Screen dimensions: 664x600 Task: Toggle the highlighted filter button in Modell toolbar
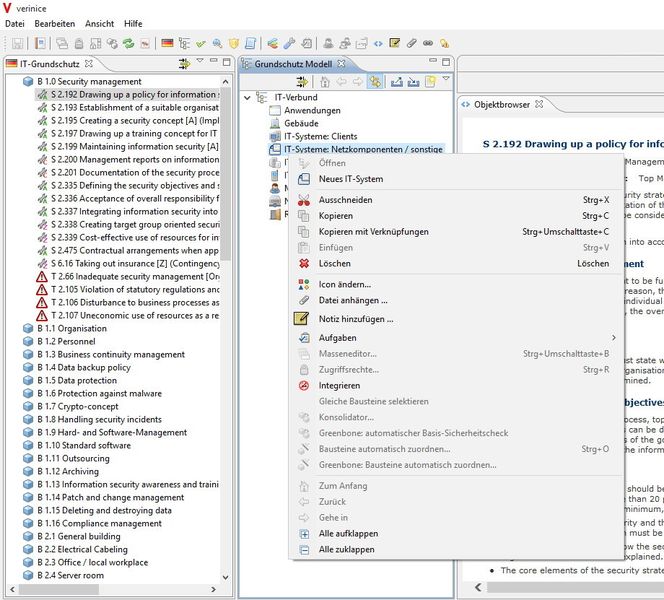pyautogui.click(x=375, y=81)
